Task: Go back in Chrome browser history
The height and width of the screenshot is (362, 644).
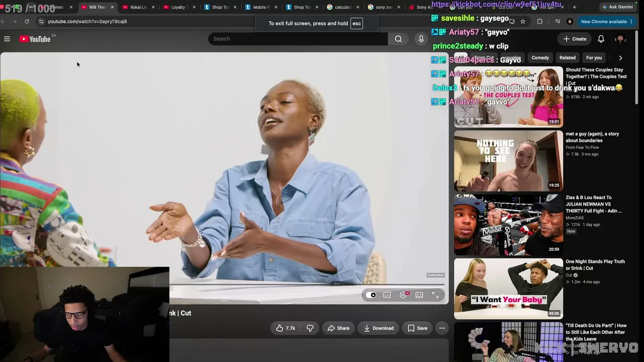Action: click(3, 22)
